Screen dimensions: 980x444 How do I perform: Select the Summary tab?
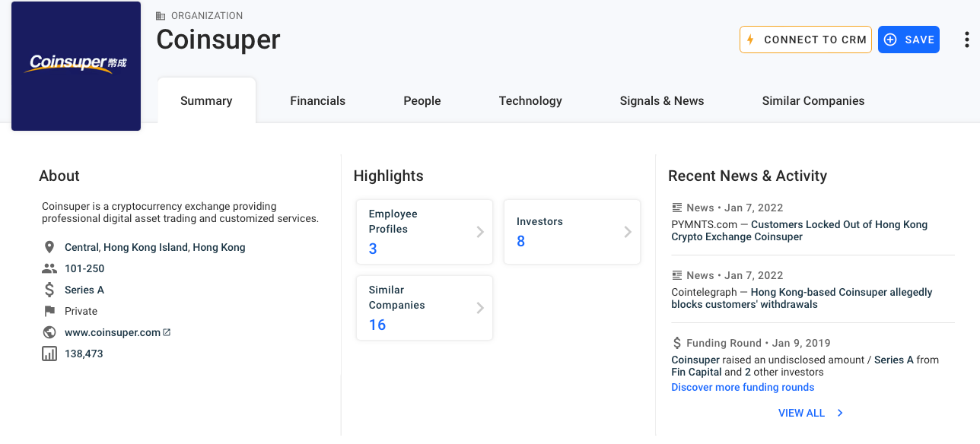click(206, 100)
